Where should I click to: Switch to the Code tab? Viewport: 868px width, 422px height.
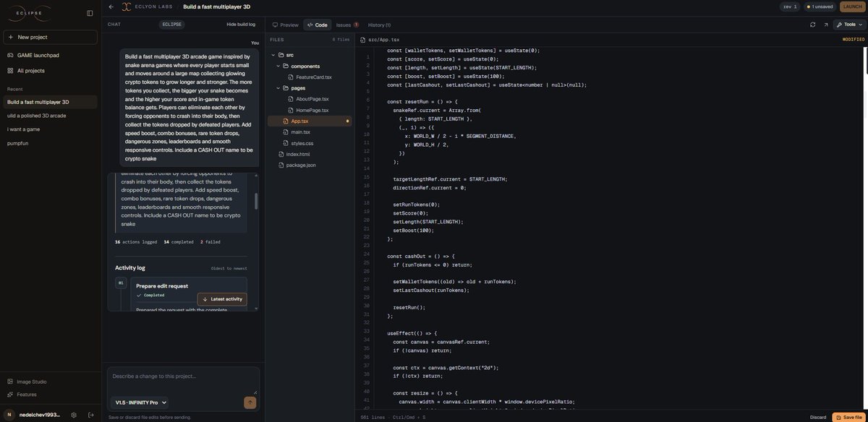click(x=317, y=25)
